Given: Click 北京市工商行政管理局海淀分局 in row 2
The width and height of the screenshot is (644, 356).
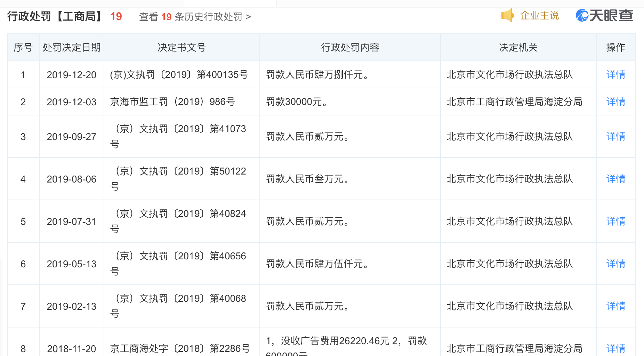Looking at the screenshot, I should [515, 102].
